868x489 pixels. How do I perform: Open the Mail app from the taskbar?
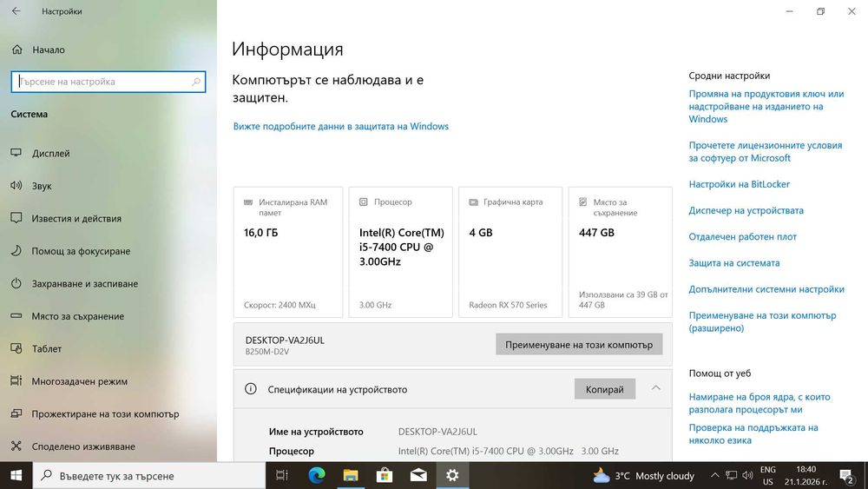pyautogui.click(x=418, y=475)
